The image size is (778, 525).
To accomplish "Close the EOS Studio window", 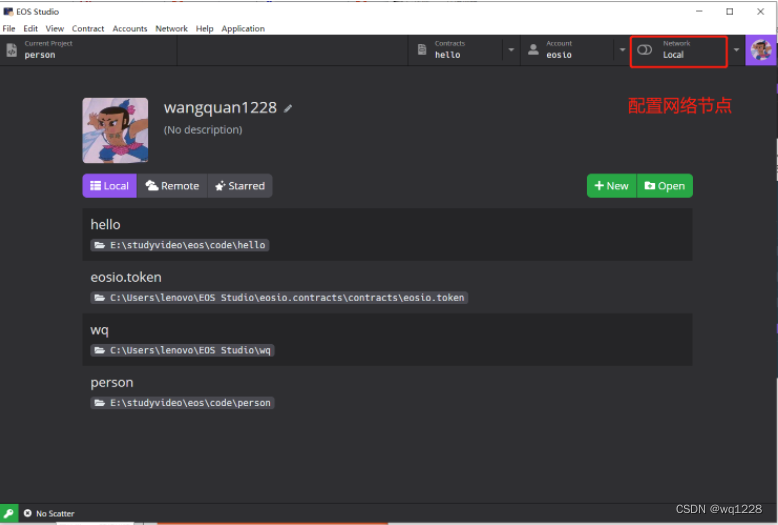I will coord(760,11).
